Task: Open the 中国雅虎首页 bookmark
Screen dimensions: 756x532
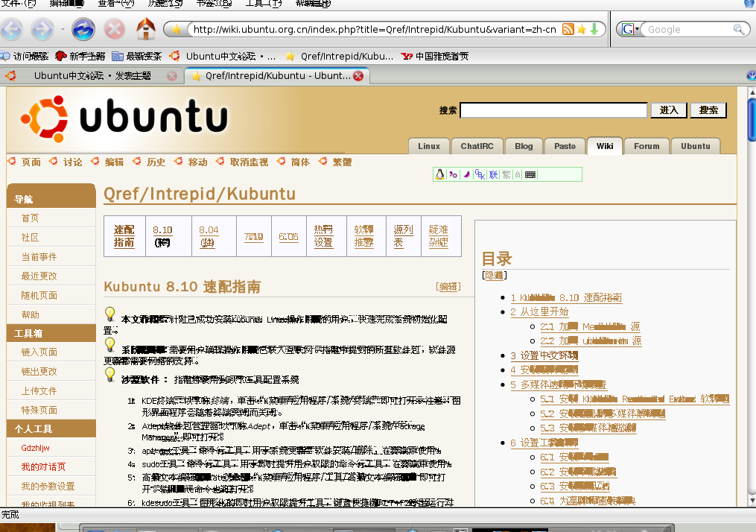Action: pyautogui.click(x=435, y=56)
